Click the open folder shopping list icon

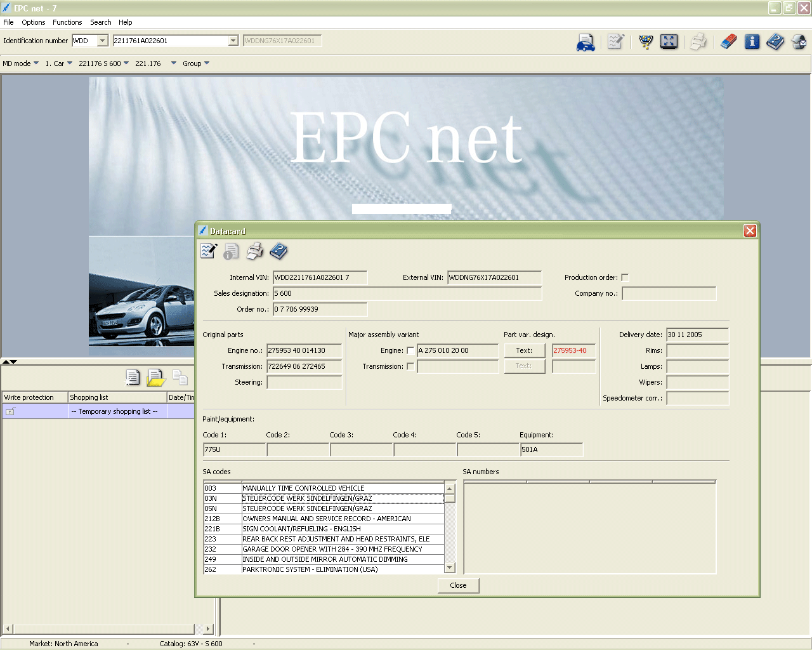pos(156,378)
